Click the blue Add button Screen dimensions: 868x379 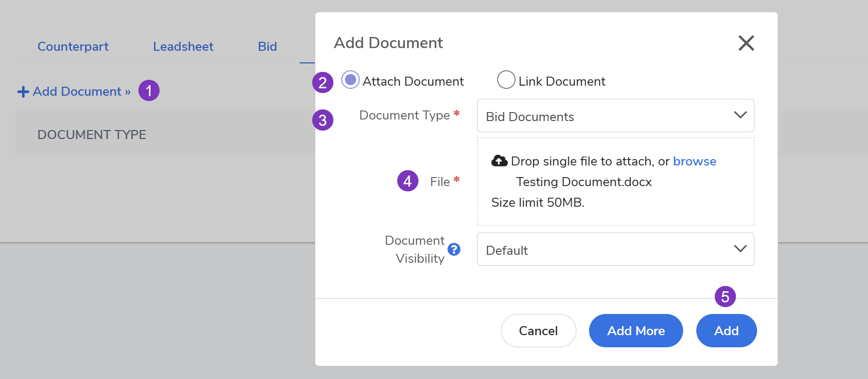point(726,331)
